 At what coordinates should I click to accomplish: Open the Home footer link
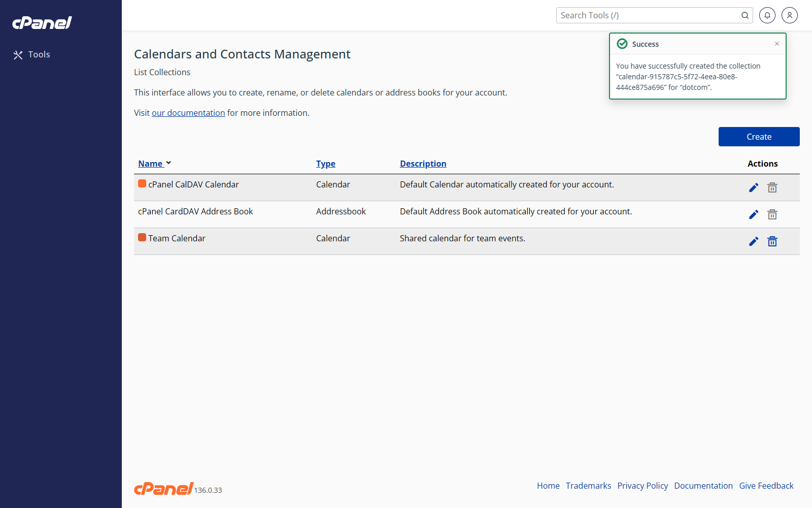point(548,486)
